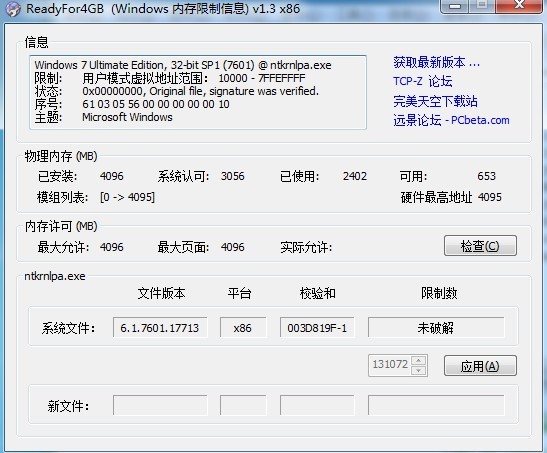The image size is (547, 453).
Task: Minimize the ReadyFor4GB window
Action: [455, 6]
